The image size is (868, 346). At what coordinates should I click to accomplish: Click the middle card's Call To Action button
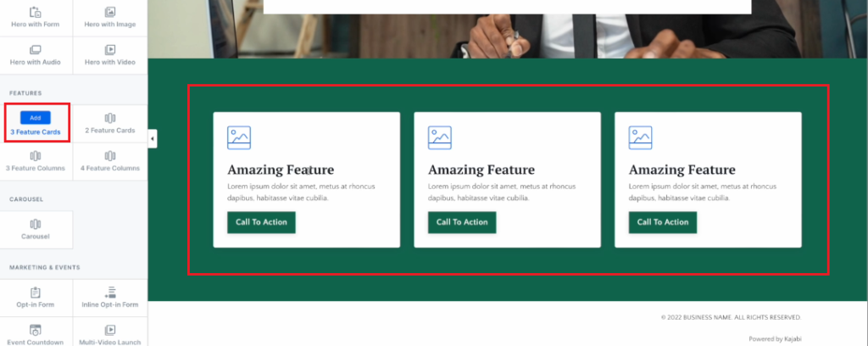(x=462, y=222)
